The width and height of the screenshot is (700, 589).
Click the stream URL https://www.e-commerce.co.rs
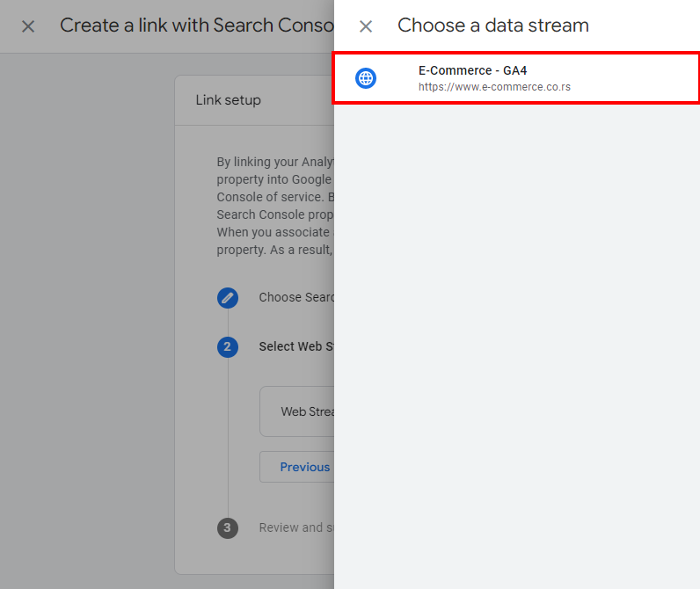494,87
